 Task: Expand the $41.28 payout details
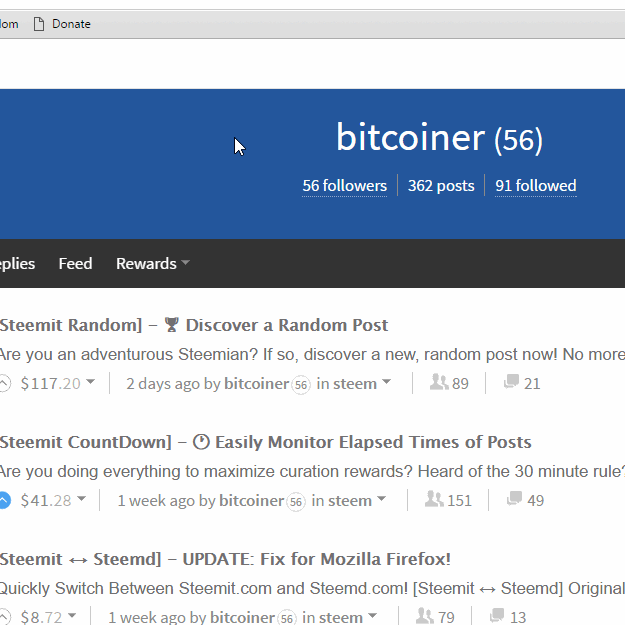click(x=53, y=500)
